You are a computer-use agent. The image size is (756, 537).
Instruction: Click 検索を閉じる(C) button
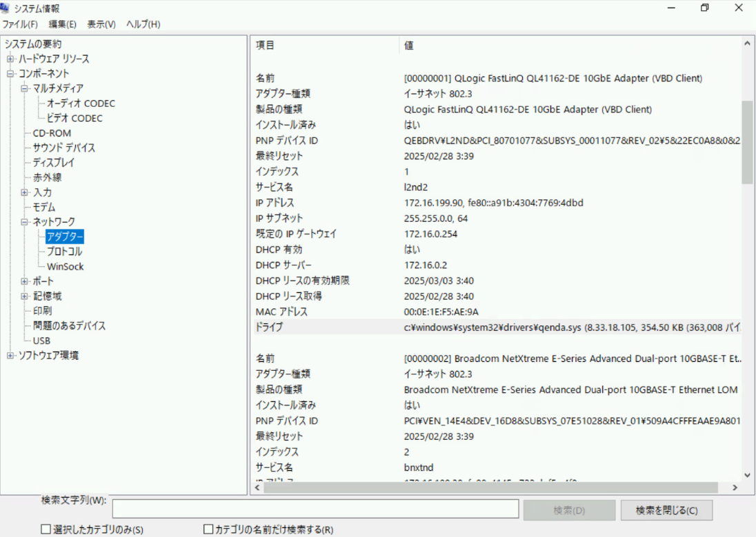pyautogui.click(x=666, y=510)
